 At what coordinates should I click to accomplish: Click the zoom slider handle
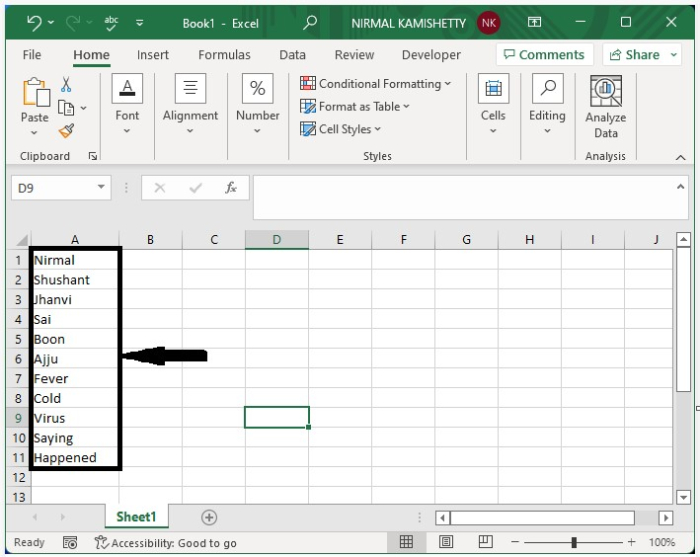tap(574, 542)
